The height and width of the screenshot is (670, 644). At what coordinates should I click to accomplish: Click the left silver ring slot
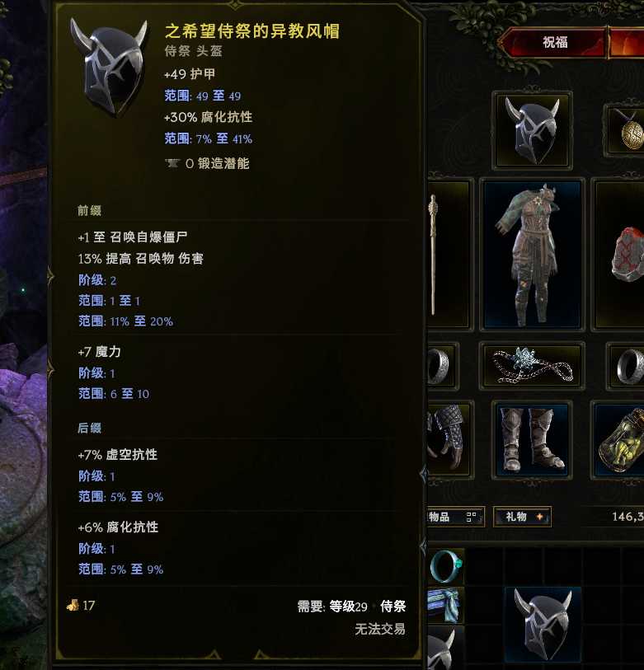[443, 366]
